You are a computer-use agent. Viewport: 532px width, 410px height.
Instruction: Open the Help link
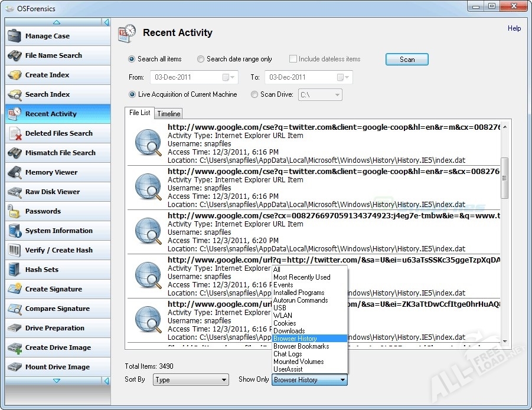pyautogui.click(x=514, y=28)
